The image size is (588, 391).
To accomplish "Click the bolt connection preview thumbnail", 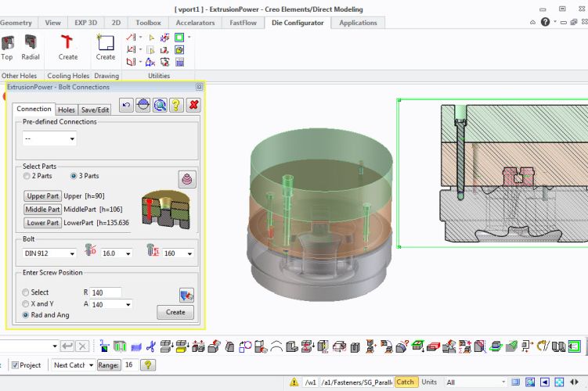I will 166,210.
